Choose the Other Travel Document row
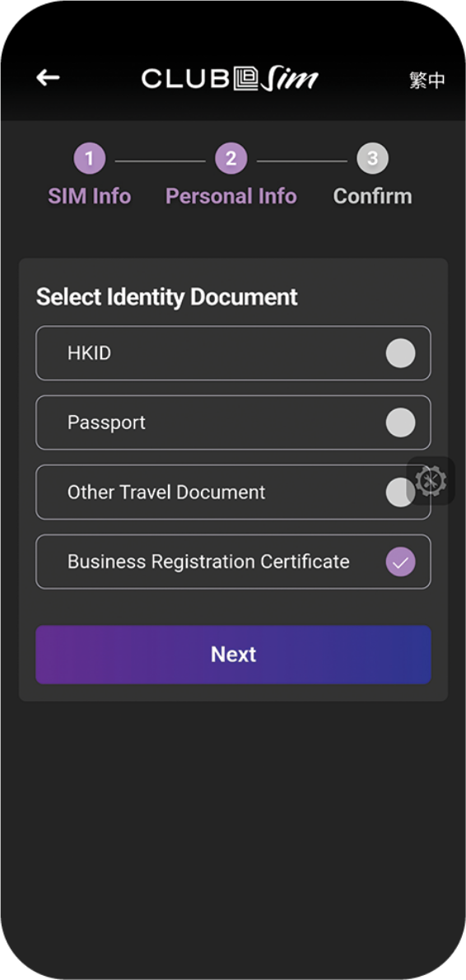 click(233, 492)
